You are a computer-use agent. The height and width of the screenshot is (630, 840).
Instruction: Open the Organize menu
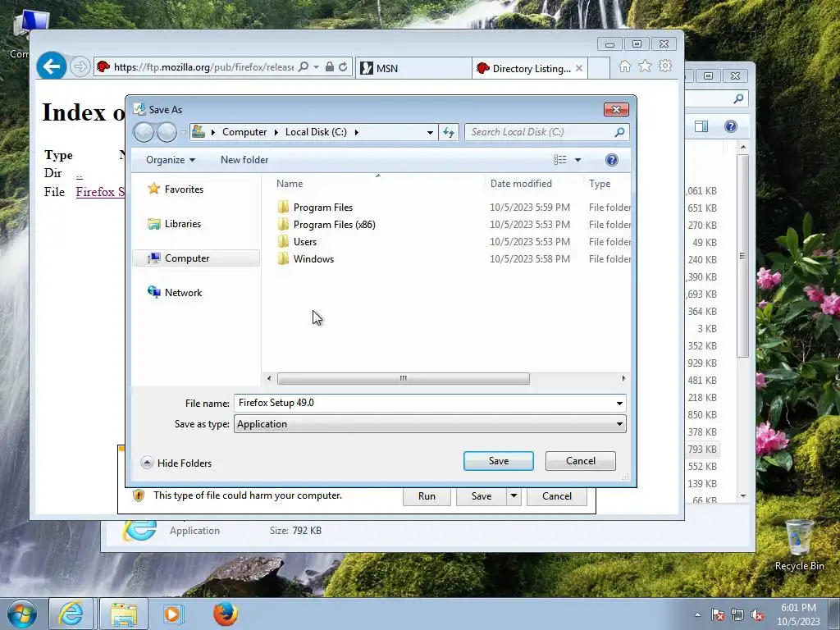point(171,160)
